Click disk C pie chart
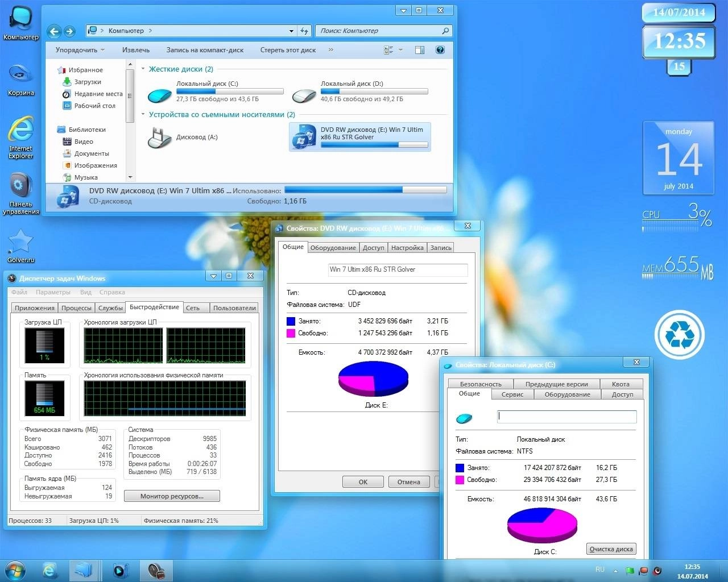Image resolution: width=728 pixels, height=582 pixels. pos(542,525)
